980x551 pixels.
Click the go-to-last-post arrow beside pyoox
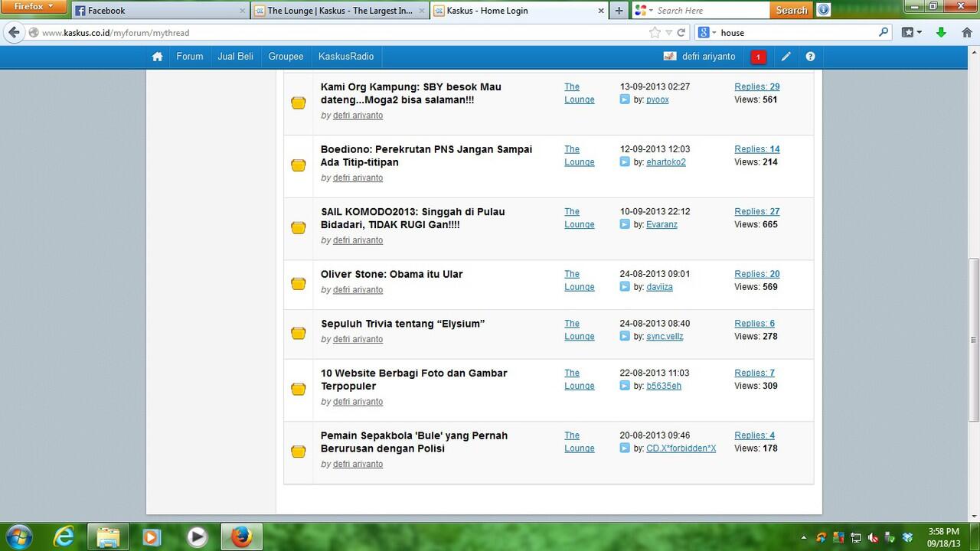(x=625, y=99)
